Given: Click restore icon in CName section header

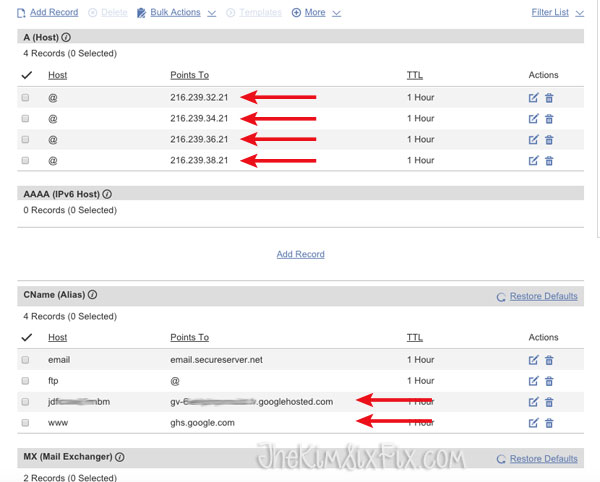Looking at the screenshot, I should click(x=501, y=297).
